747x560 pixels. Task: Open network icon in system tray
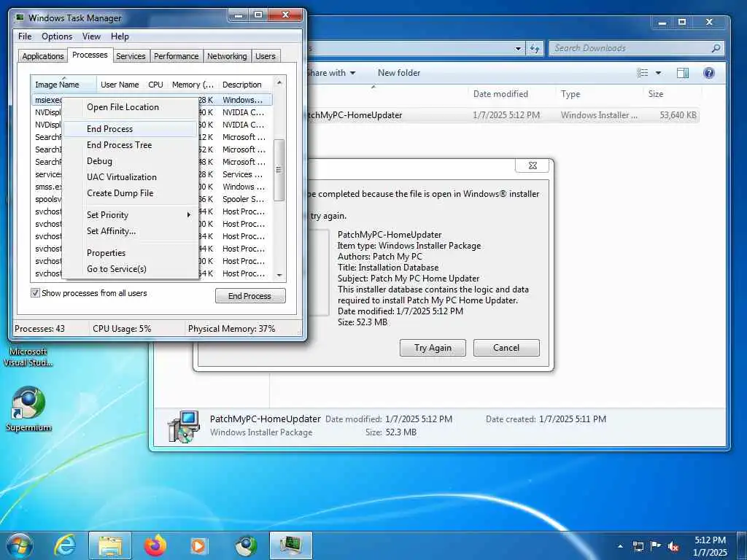[638, 546]
